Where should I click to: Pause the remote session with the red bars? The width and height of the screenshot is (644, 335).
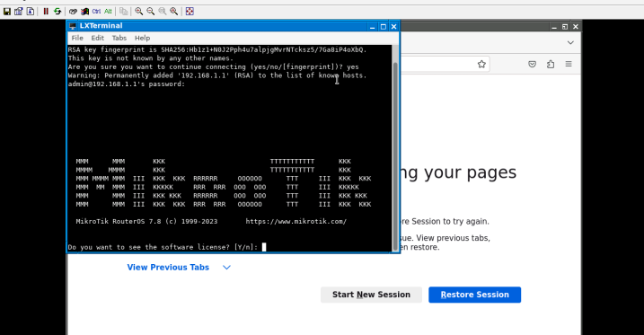pyautogui.click(x=46, y=12)
